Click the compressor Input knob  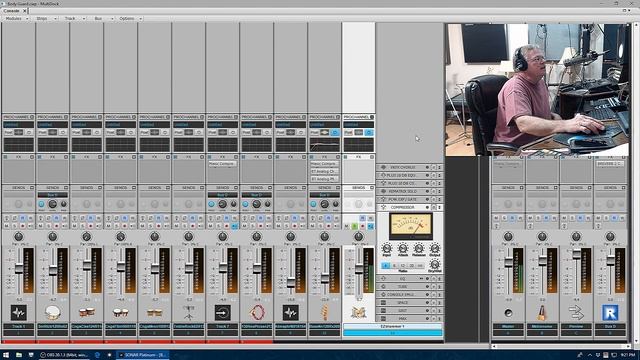[386, 248]
